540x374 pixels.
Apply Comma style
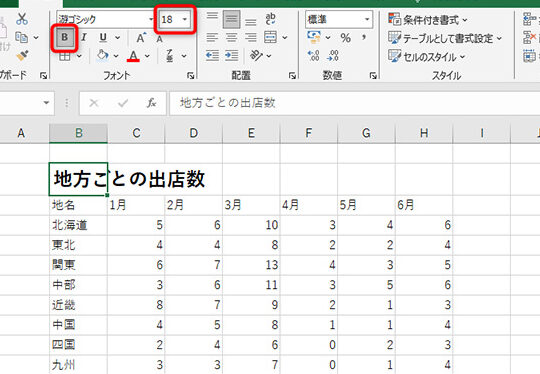pyautogui.click(x=364, y=38)
